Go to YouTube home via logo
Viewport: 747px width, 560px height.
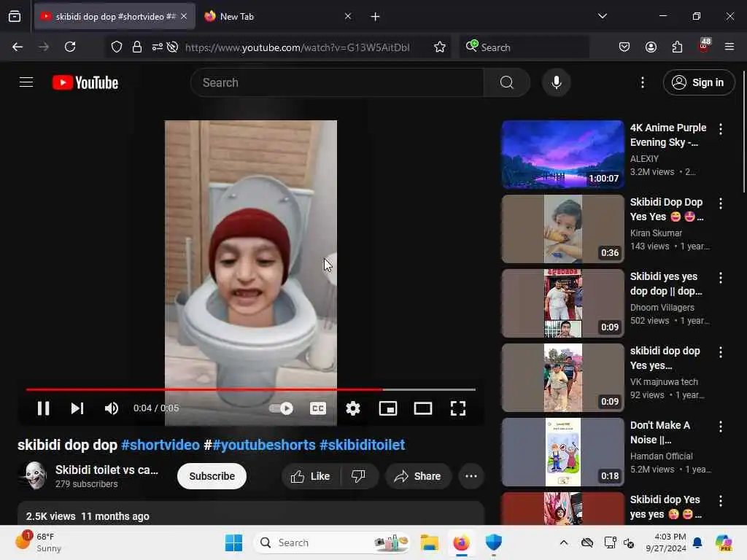point(85,82)
